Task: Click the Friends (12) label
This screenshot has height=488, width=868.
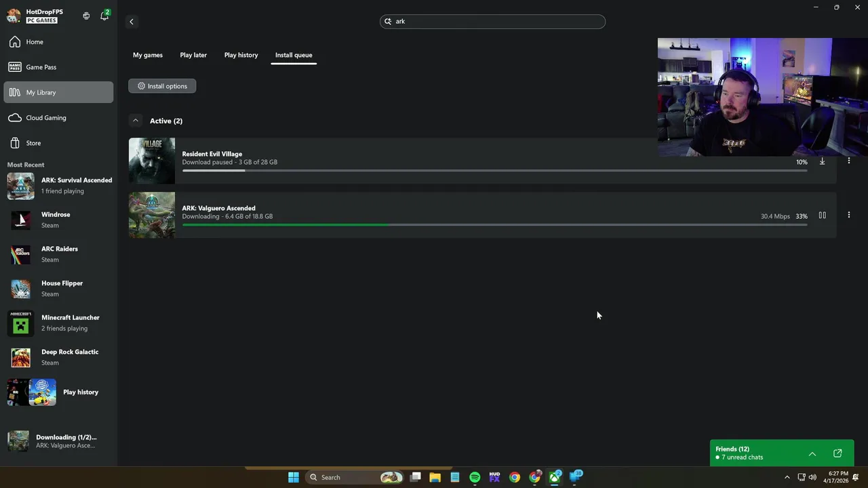Action: (x=732, y=449)
